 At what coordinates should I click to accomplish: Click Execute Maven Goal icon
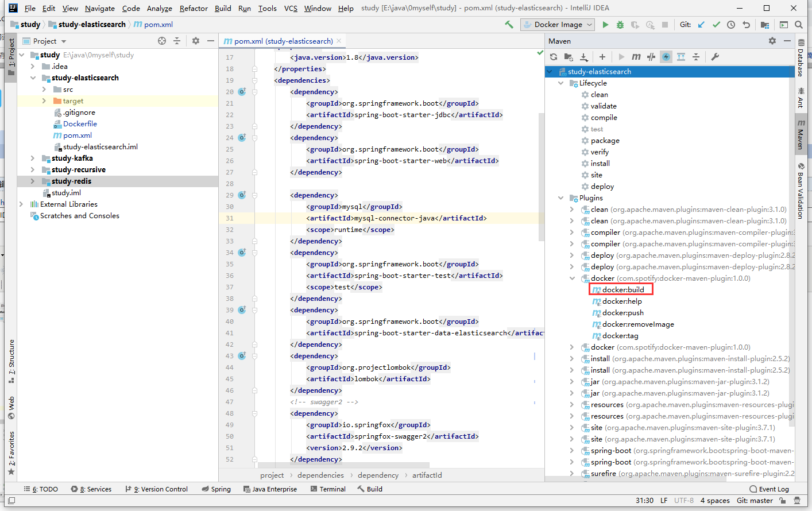[636, 57]
